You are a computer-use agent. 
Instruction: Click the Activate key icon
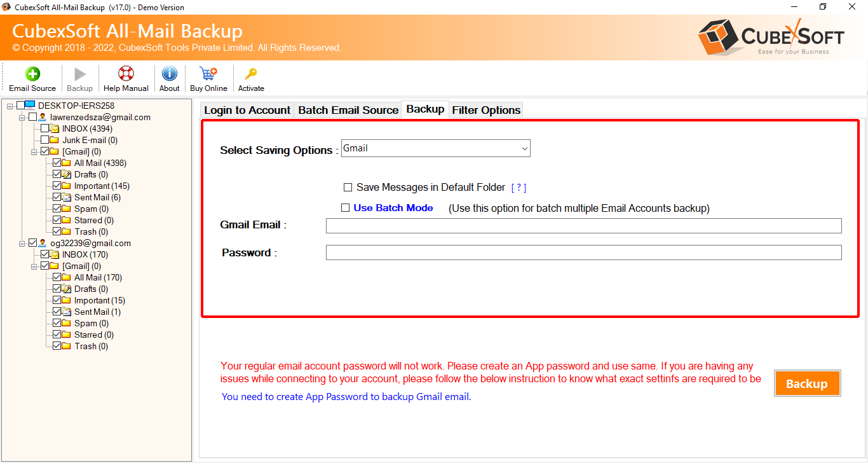tap(251, 74)
